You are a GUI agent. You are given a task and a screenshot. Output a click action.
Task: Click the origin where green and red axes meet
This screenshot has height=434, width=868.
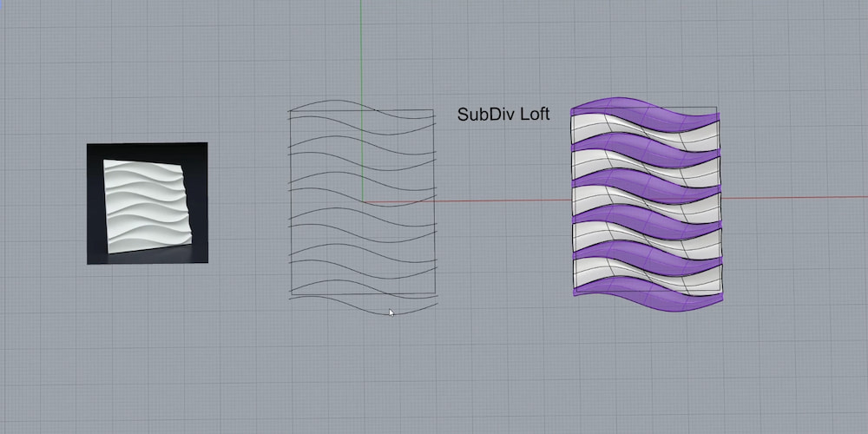(x=363, y=202)
